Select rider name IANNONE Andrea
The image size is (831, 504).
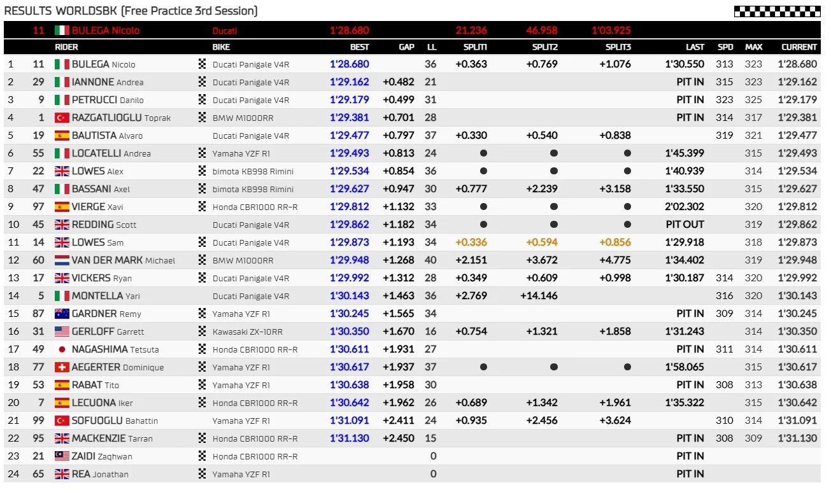[108, 82]
